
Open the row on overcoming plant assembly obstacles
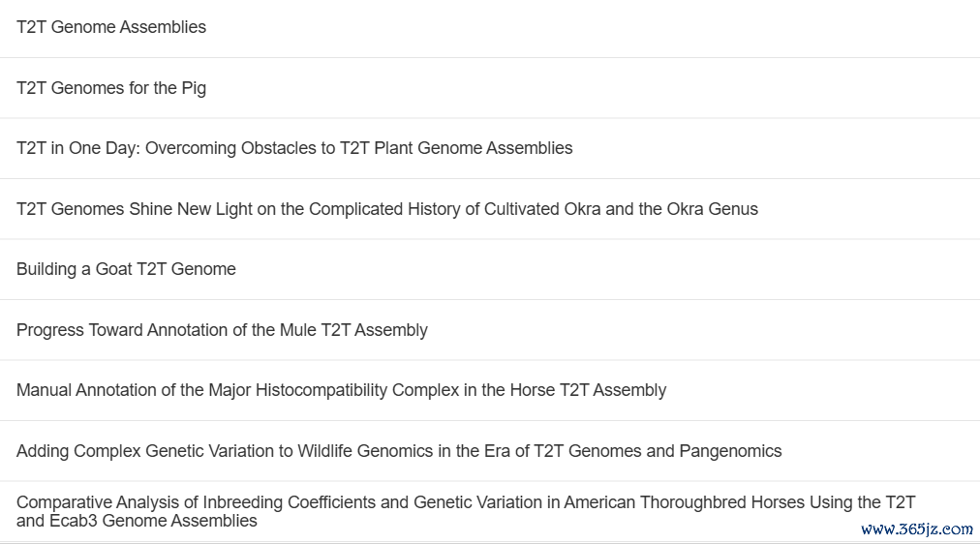pos(490,149)
